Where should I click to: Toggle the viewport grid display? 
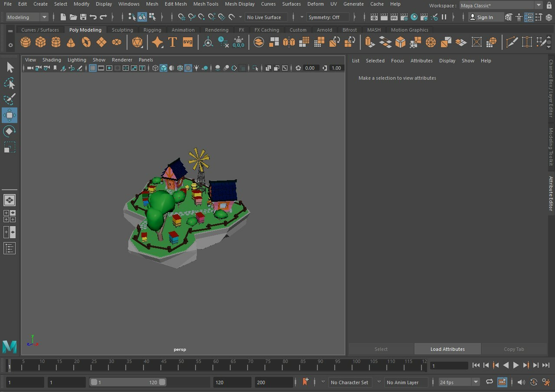point(92,68)
